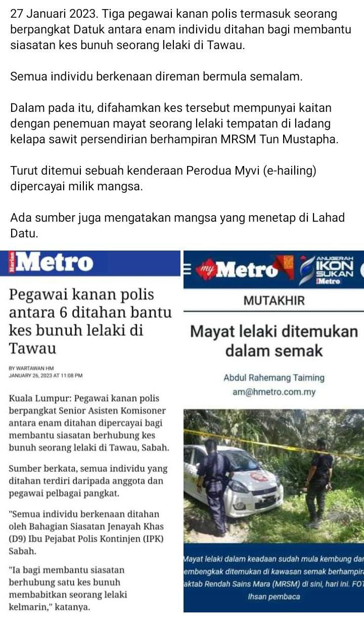Screen dimensions: 364x619
Task: Open the hamburger menu beside myMetro logo
Action: tap(188, 270)
